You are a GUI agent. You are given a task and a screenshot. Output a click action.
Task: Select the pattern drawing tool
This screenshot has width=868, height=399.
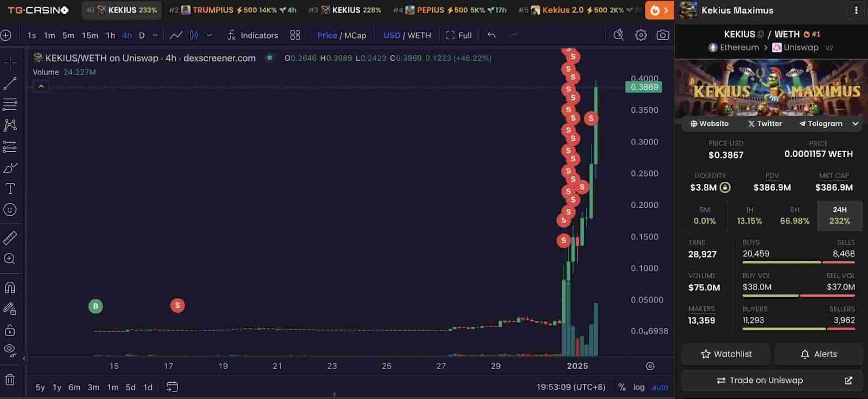10,125
